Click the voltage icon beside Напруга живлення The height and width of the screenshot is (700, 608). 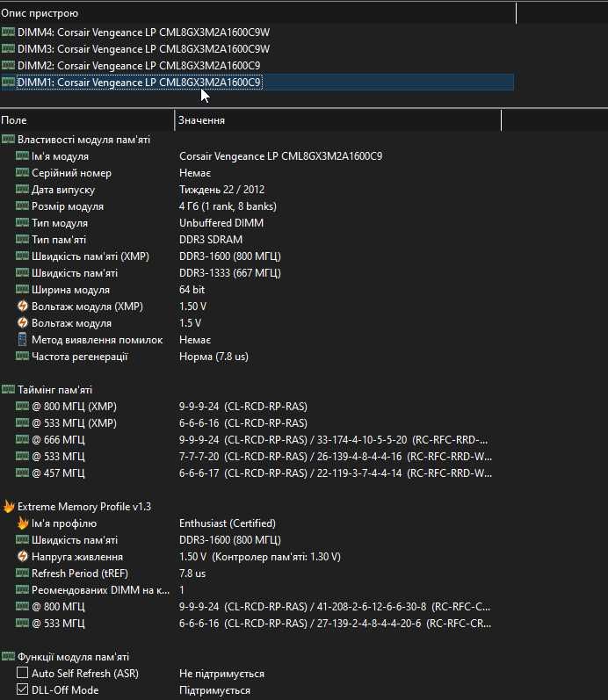22,557
